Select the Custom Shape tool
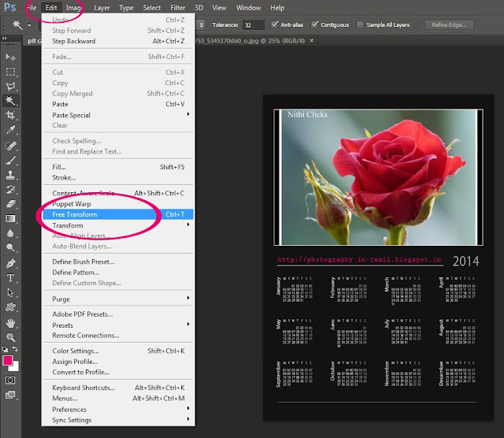Screen dimensions: 504x438 [10, 307]
